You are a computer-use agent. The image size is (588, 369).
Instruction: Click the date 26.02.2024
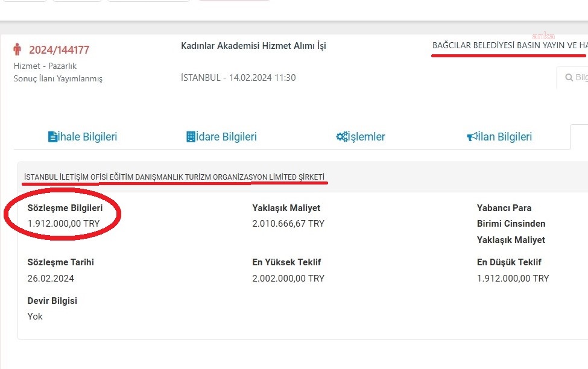click(x=51, y=278)
